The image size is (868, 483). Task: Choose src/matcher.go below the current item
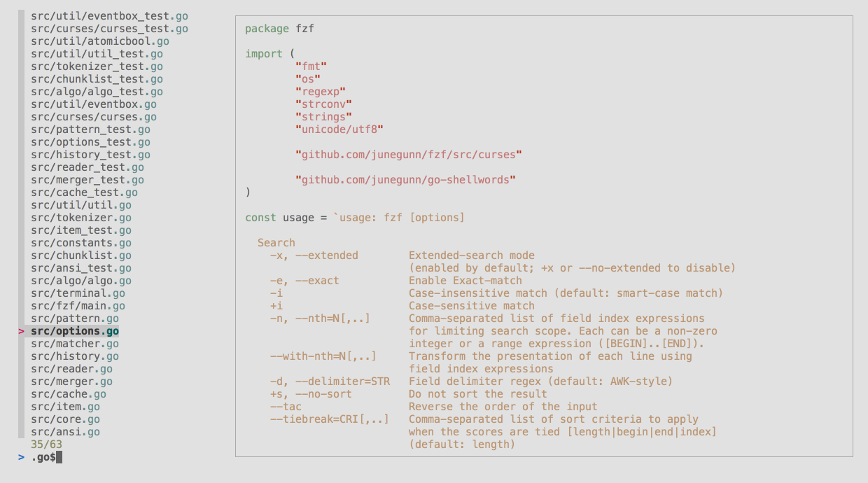(x=75, y=344)
